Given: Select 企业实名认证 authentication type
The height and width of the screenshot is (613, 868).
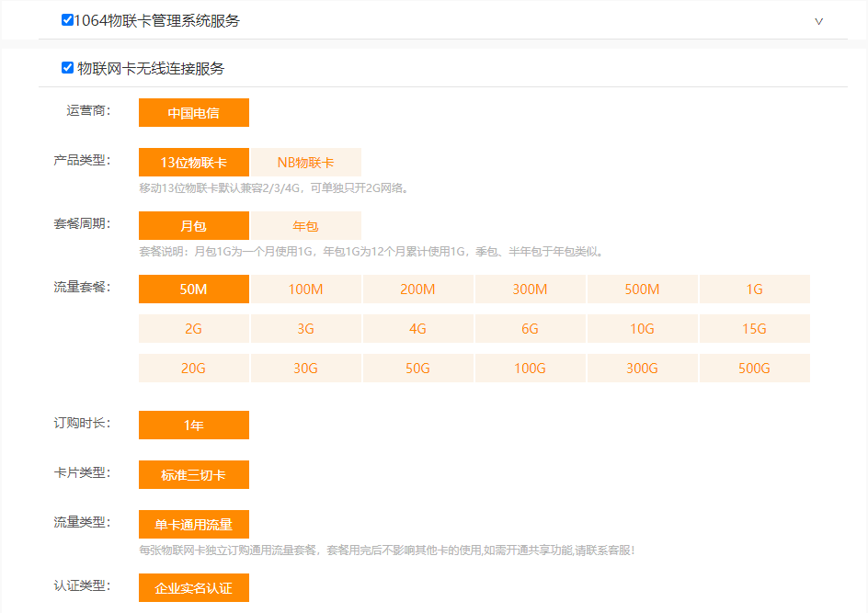Looking at the screenshot, I should click(x=194, y=587).
